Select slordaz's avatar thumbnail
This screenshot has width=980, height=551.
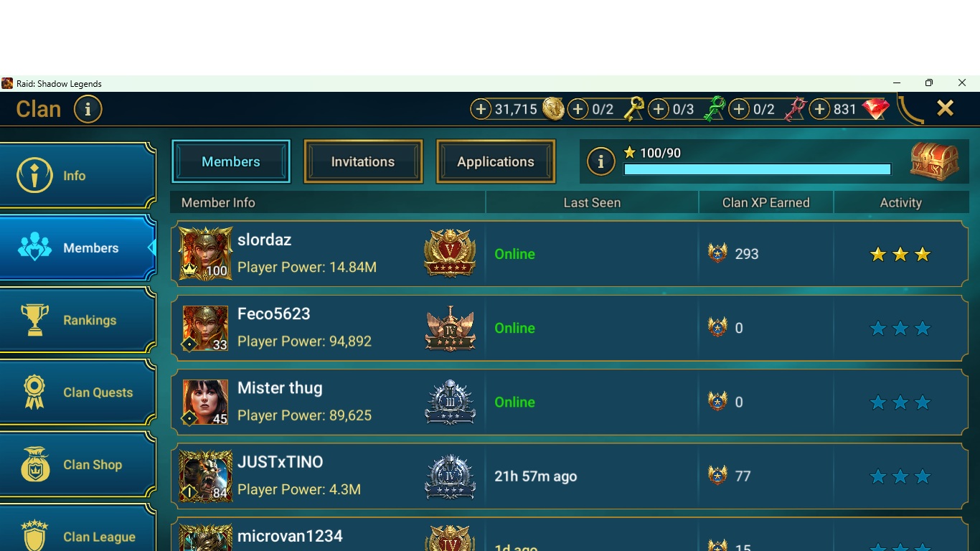(206, 254)
